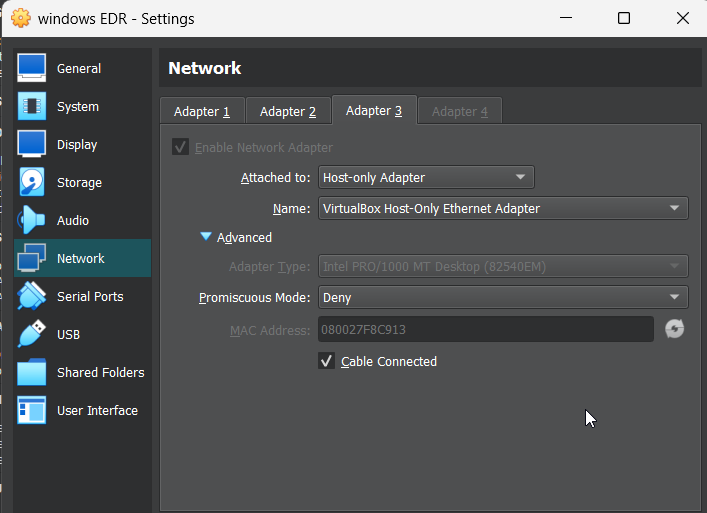The image size is (707, 513).
Task: Select the System chip icon
Action: 32,106
